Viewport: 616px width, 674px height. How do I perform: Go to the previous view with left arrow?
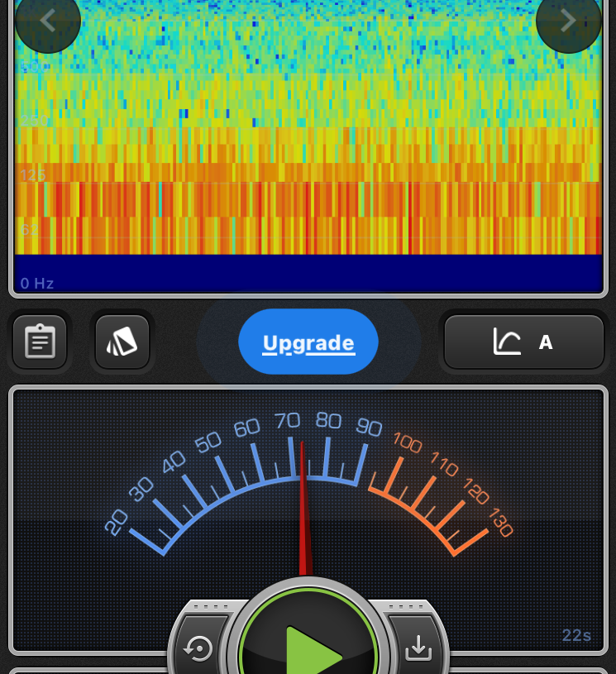[47, 21]
